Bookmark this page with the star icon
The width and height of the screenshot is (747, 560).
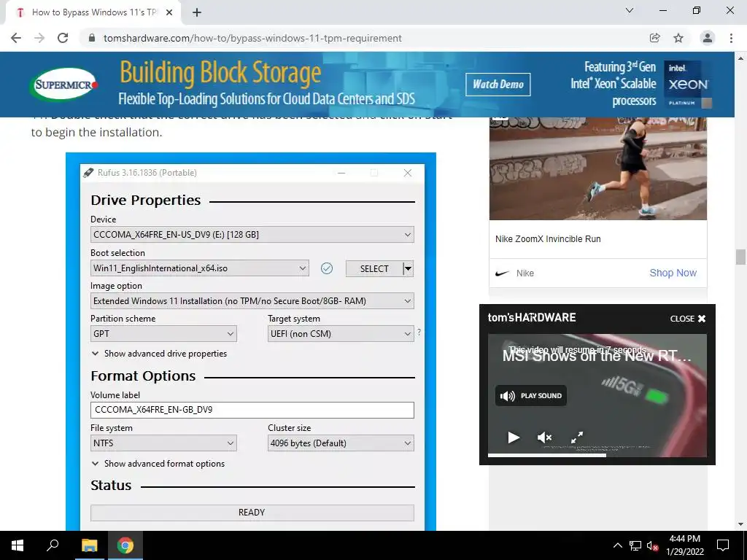[678, 38]
